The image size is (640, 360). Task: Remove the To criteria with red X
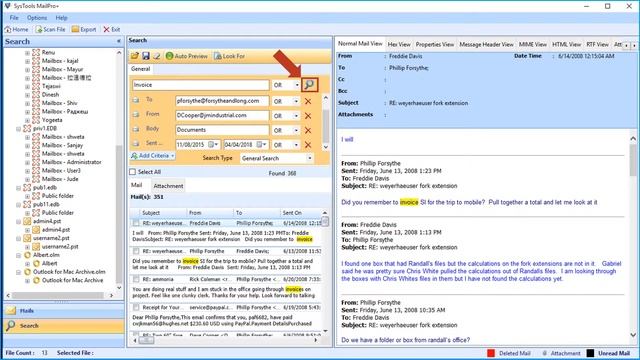308,101
